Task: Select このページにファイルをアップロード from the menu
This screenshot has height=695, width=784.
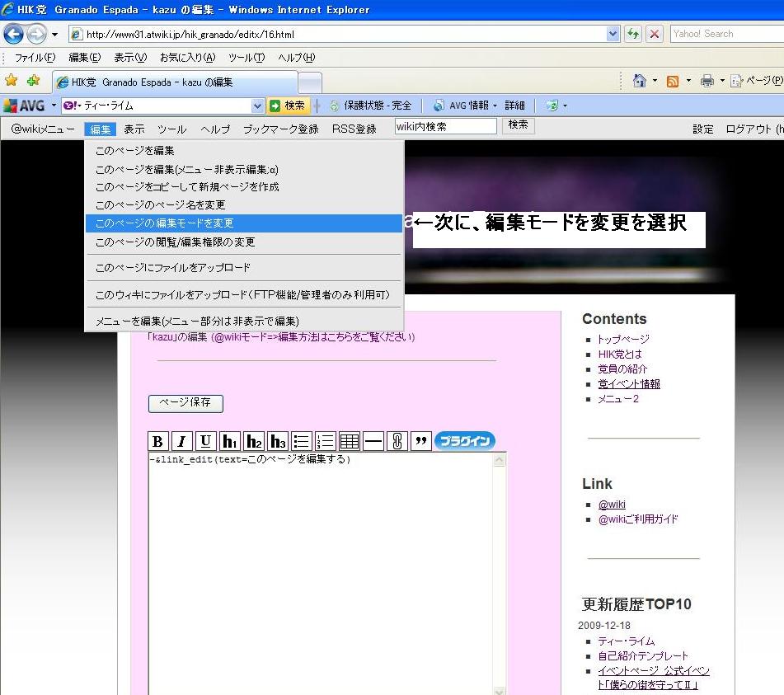Action: tap(173, 268)
